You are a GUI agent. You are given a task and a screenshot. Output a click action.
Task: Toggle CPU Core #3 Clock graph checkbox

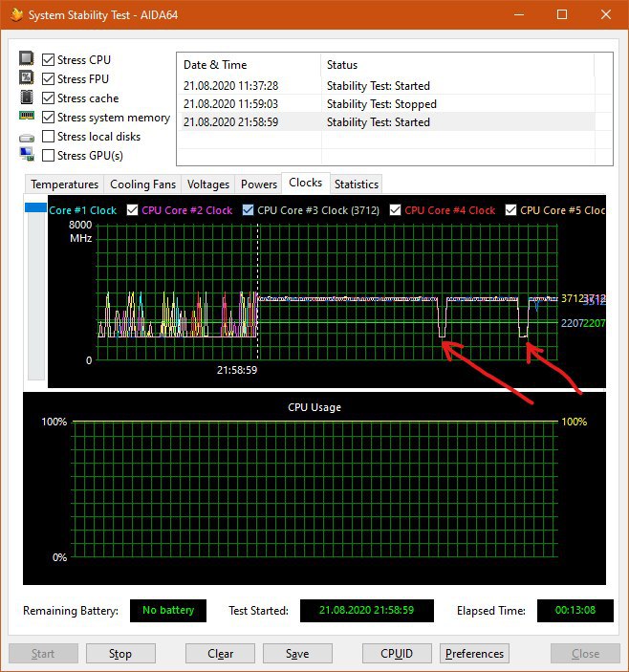coord(248,210)
